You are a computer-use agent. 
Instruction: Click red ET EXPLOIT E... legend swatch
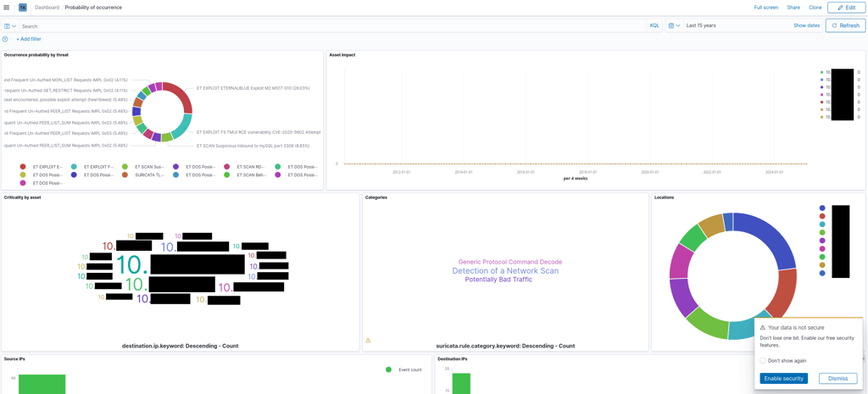23,167
